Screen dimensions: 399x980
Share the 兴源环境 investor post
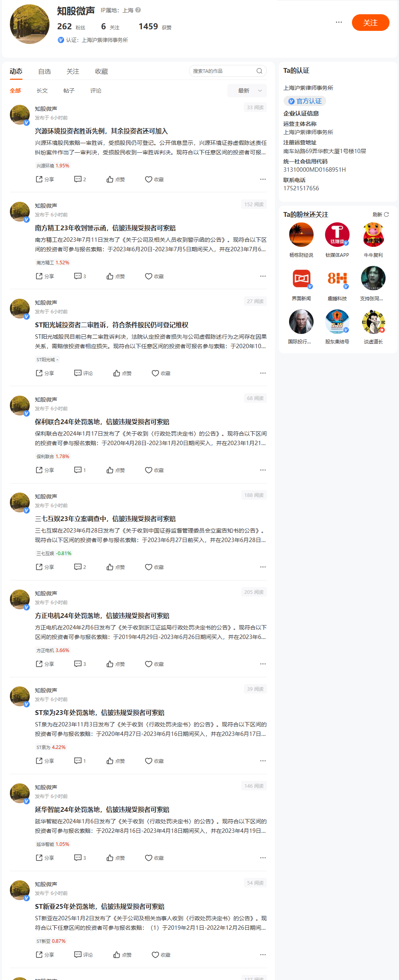click(x=45, y=179)
